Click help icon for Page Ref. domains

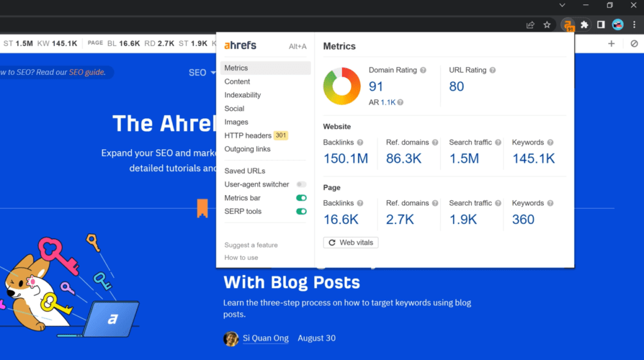pyautogui.click(x=435, y=203)
